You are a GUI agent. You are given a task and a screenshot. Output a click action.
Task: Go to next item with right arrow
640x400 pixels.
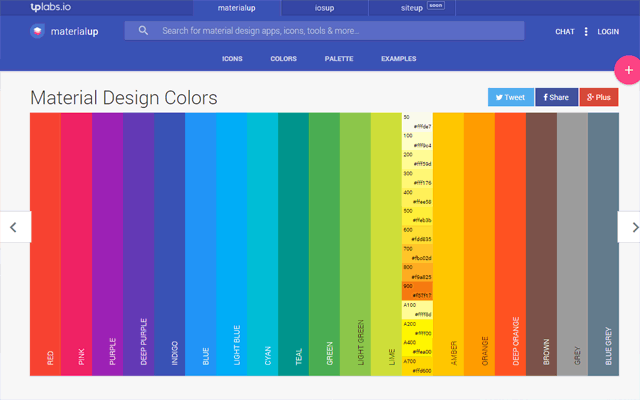coord(628,227)
